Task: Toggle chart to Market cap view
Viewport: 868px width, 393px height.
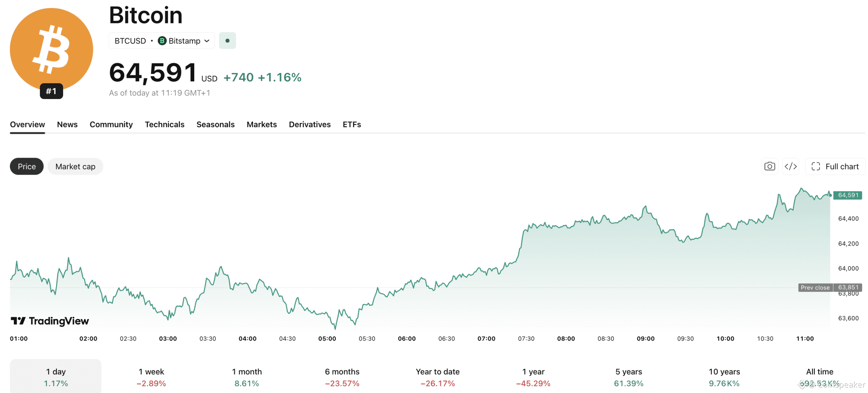Action: click(x=75, y=166)
